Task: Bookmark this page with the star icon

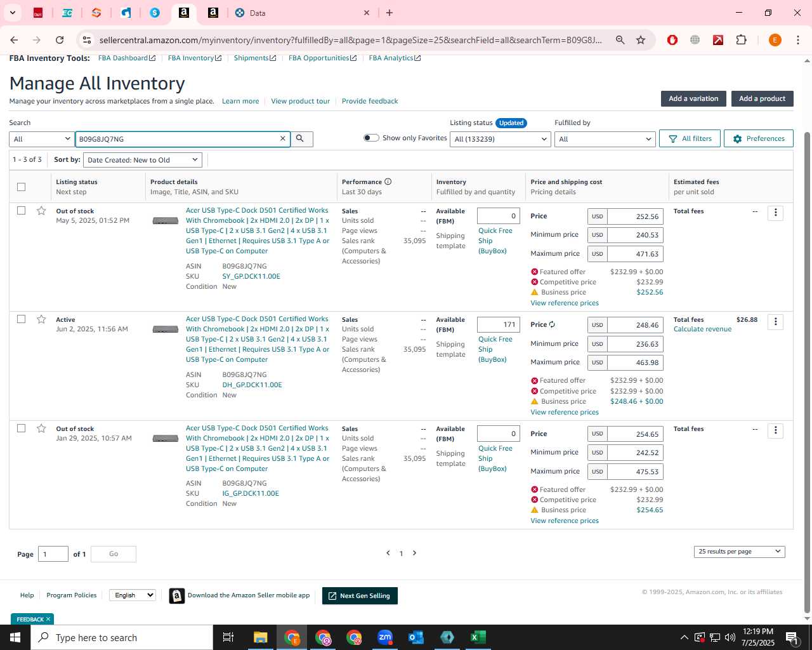Action: [641, 40]
